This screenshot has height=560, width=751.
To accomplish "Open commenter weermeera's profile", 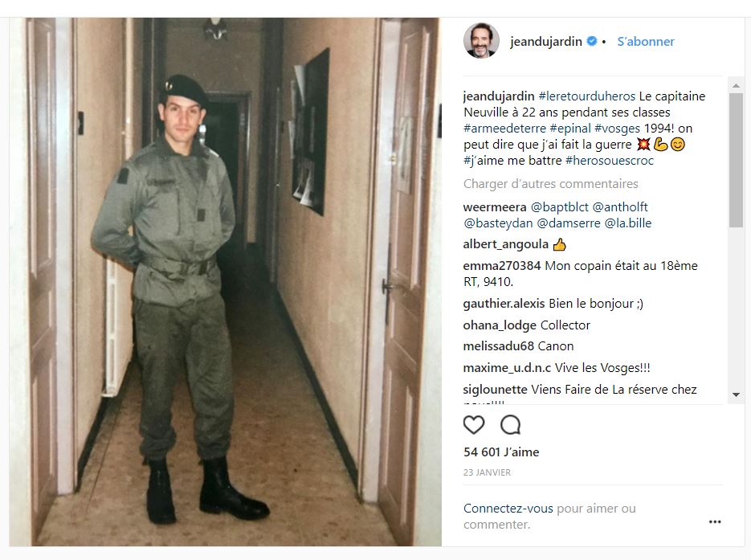I will point(495,207).
